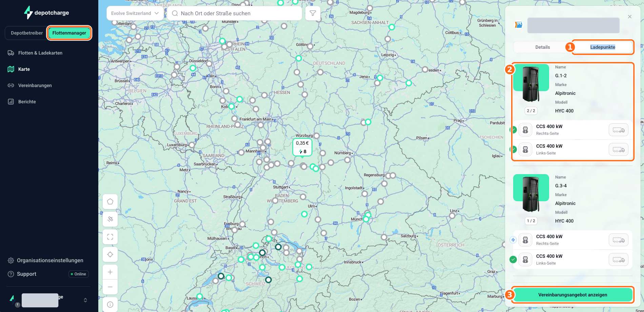
Task: Click Vereinbarungsangebot anzeigen button
Action: point(572,295)
